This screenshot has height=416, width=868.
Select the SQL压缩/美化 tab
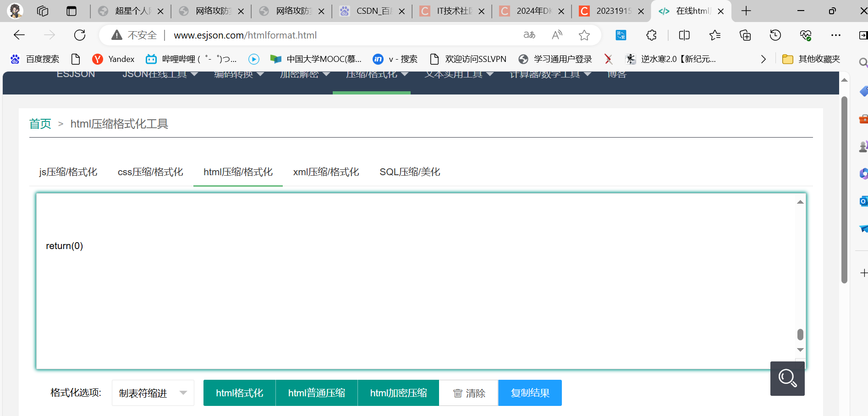pos(410,172)
